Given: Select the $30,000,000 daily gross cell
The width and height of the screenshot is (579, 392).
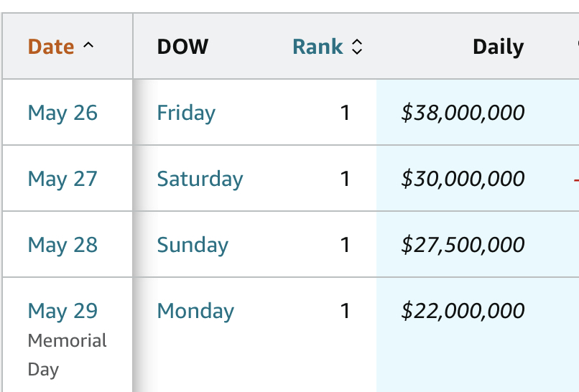Looking at the screenshot, I should tap(463, 179).
